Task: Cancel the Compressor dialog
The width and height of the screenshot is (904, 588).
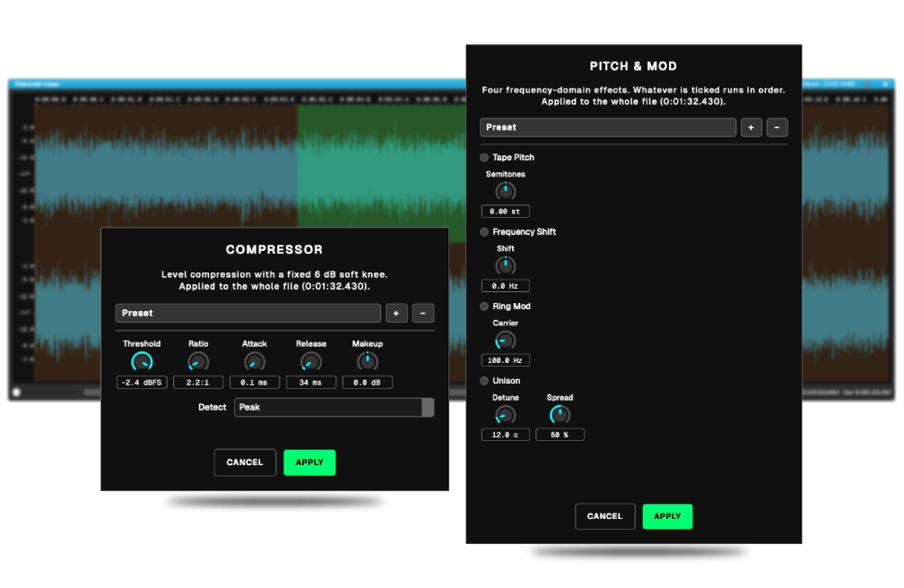Action: [245, 463]
